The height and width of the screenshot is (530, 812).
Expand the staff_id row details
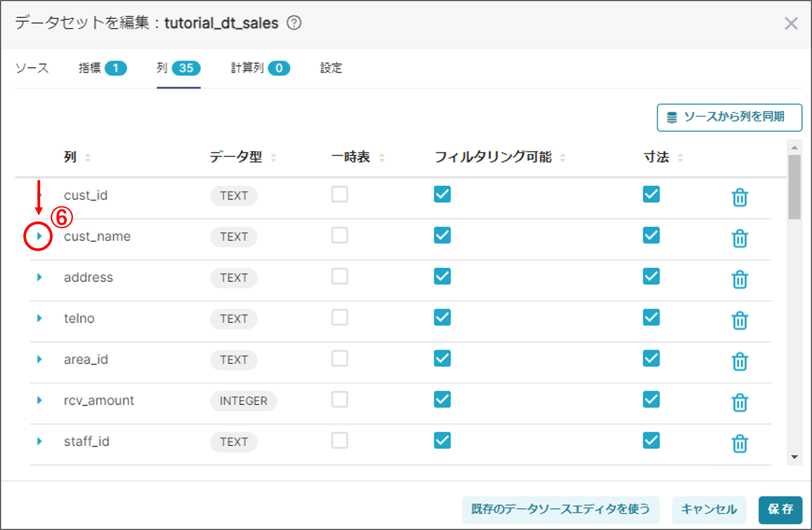(x=39, y=441)
